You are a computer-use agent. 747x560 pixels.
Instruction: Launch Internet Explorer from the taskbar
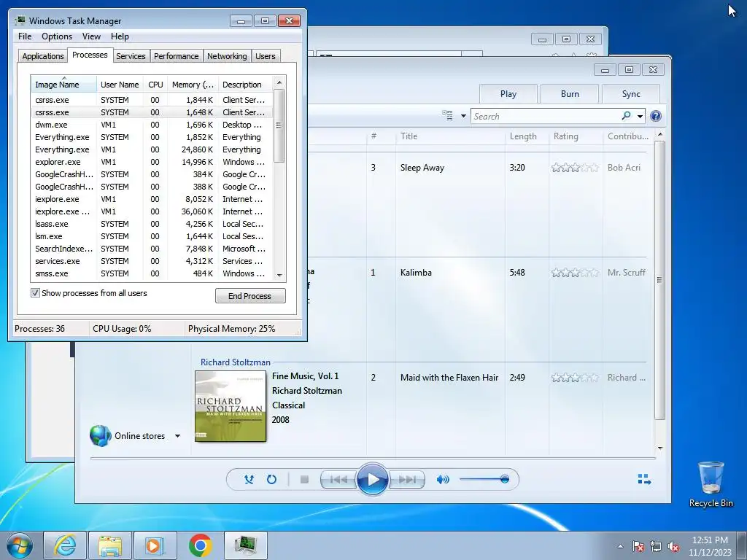click(x=65, y=545)
